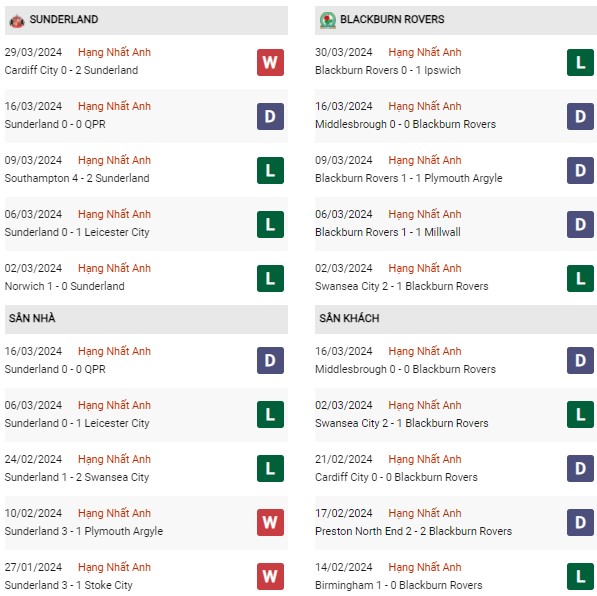
Task: Click the L badge for Southampton 4-2 Sunderland
Action: pyautogui.click(x=270, y=171)
